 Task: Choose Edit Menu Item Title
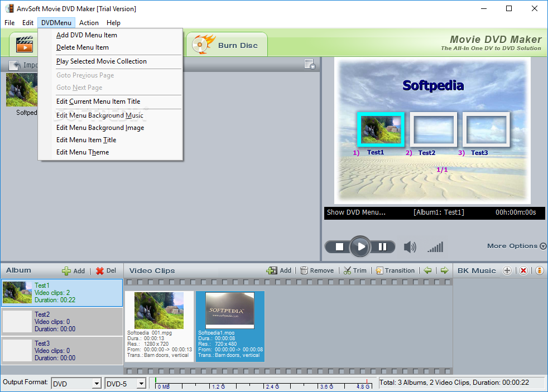110,139
